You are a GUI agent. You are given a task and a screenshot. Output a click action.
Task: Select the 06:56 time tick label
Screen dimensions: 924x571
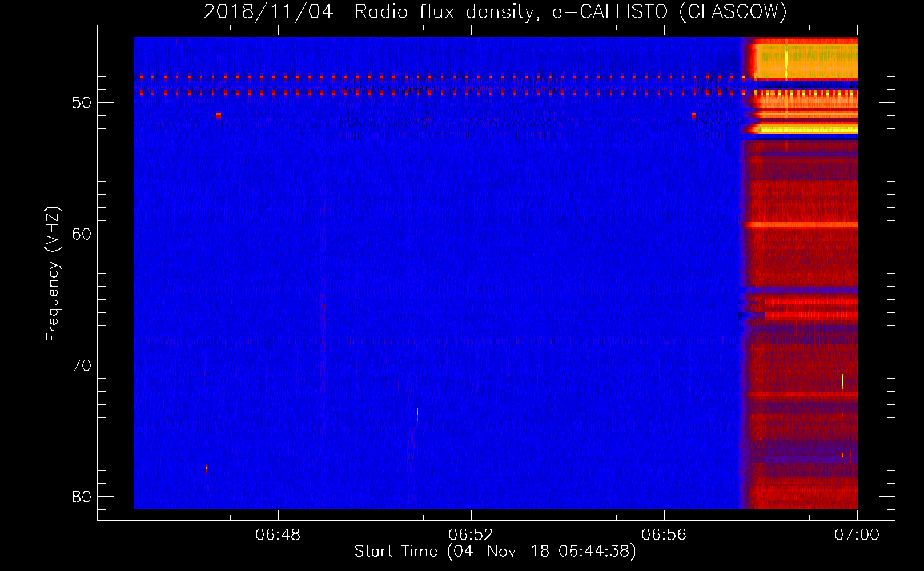tap(664, 535)
